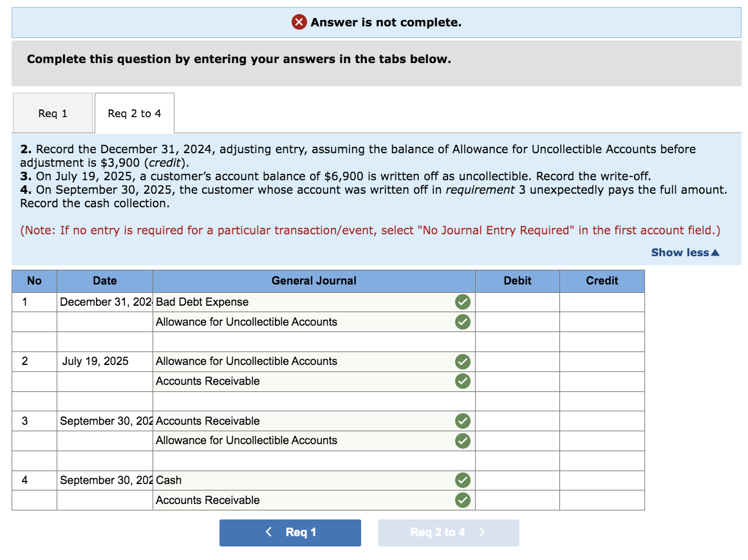The width and height of the screenshot is (748, 560).
Task: Select the Req 2 to 4 tab
Action: click(135, 113)
